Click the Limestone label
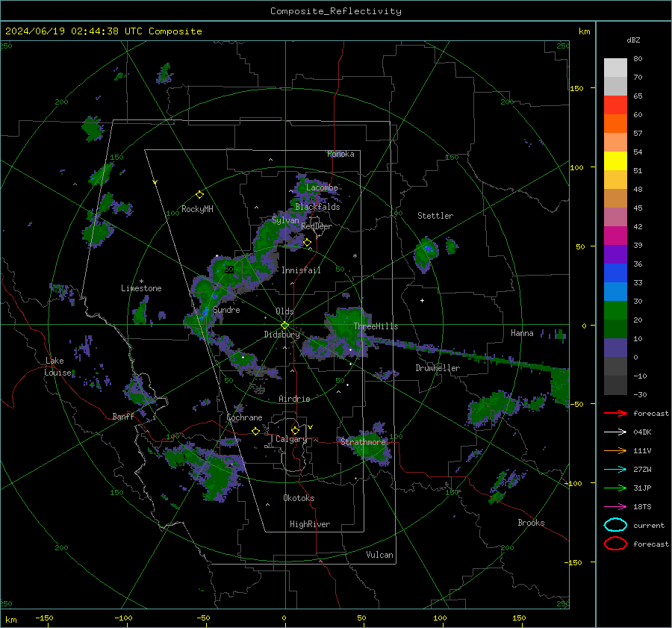The image size is (672, 628). [141, 288]
